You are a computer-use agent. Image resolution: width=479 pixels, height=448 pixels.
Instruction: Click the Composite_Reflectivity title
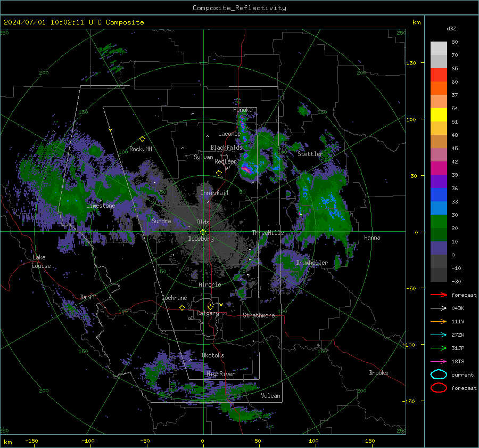click(240, 8)
